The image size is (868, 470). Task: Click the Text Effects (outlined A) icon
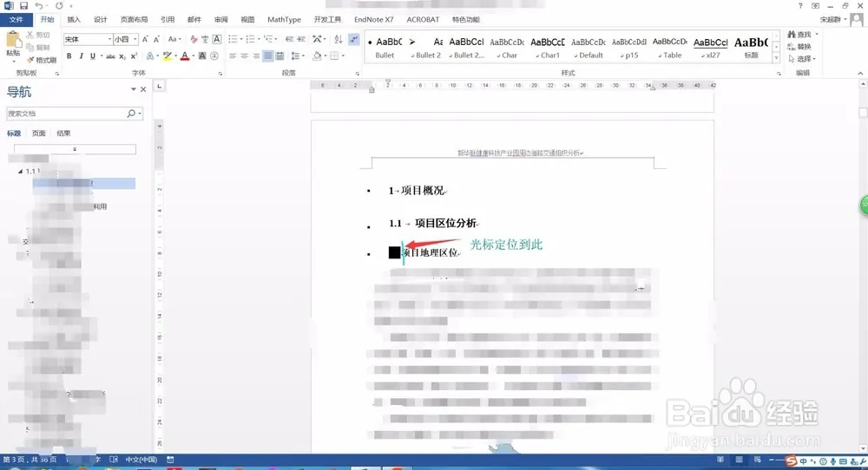tap(151, 55)
